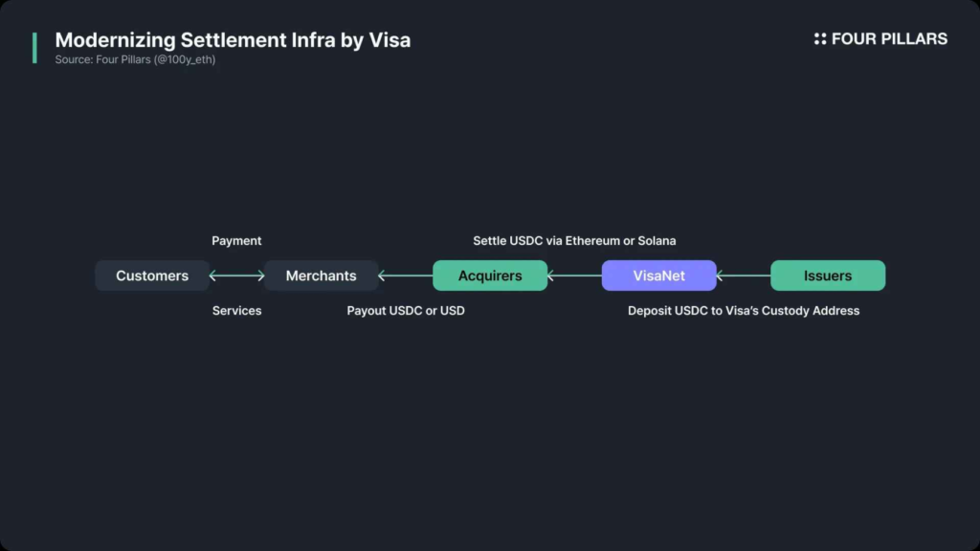Select the Customers box
This screenshot has height=551, width=980.
152,275
